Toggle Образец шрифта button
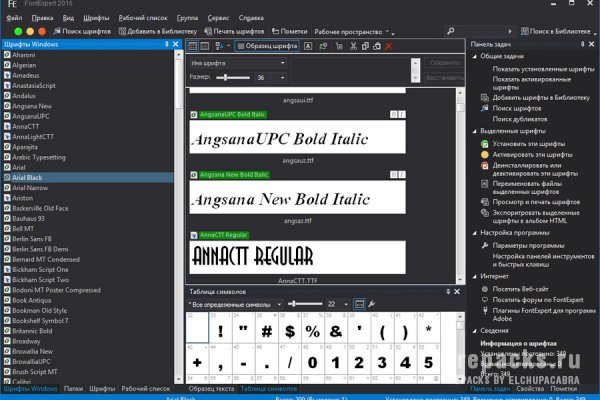The image size is (600, 400). click(x=267, y=46)
